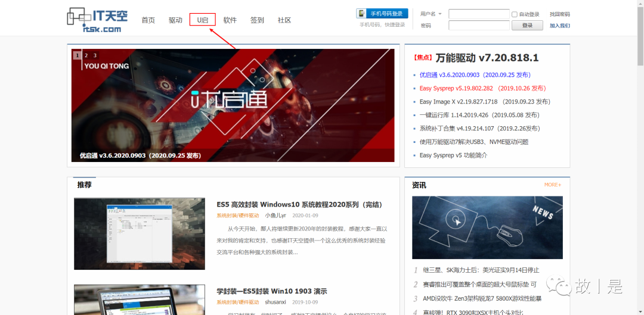The width and height of the screenshot is (644, 315).
Task: Click the 登录 button
Action: point(527,26)
